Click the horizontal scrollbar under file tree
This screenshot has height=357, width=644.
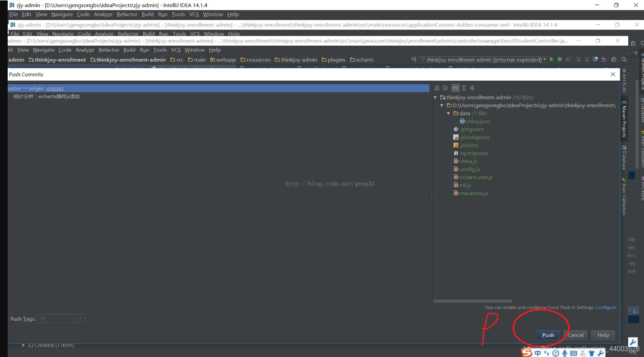(x=472, y=301)
